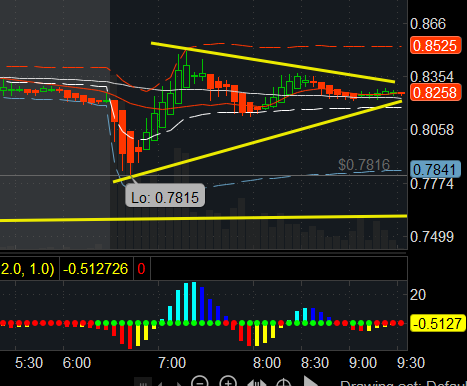Select the horizontal yellow support line
The height and width of the screenshot is (386, 467).
[203, 218]
